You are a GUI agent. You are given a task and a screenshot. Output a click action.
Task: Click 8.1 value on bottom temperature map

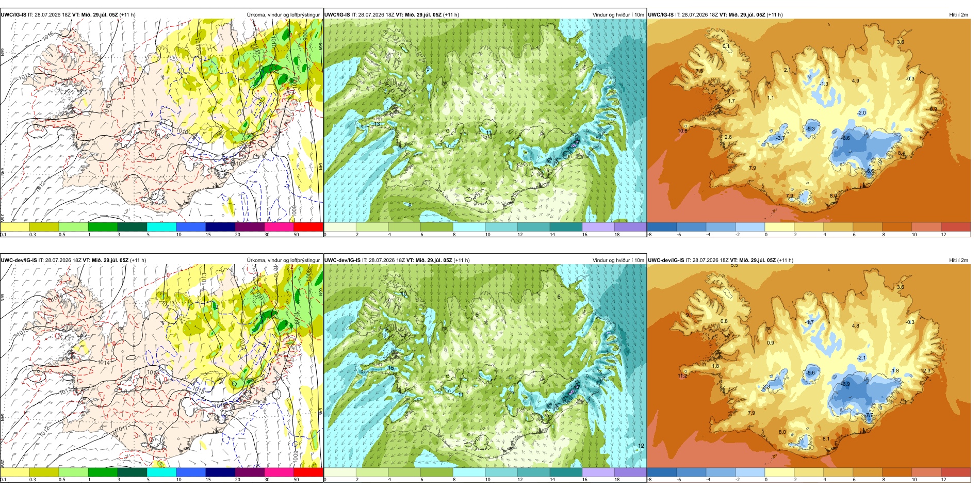826,439
